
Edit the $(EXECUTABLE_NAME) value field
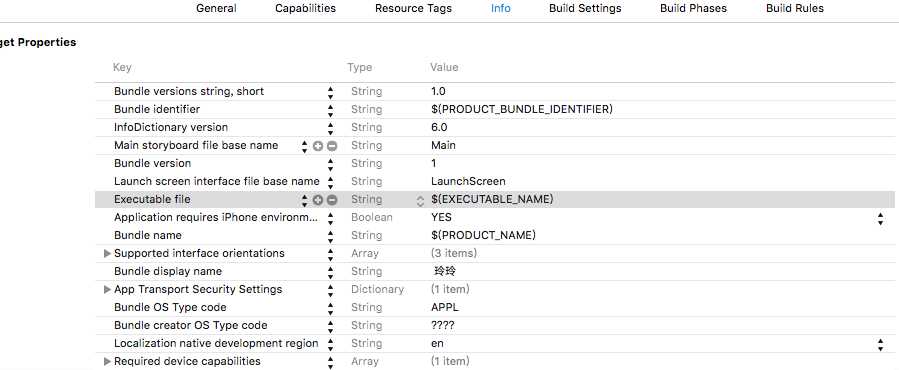tap(492, 199)
